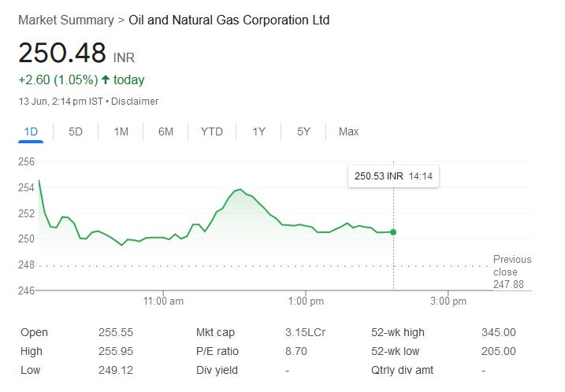Click the green dot at chart line end
The width and height of the screenshot is (565, 392).
tap(393, 231)
